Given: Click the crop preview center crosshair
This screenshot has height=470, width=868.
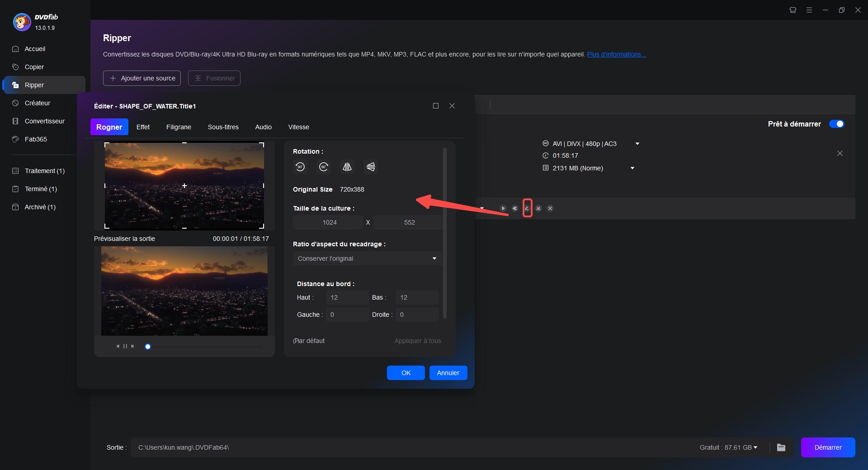Looking at the screenshot, I should point(184,186).
